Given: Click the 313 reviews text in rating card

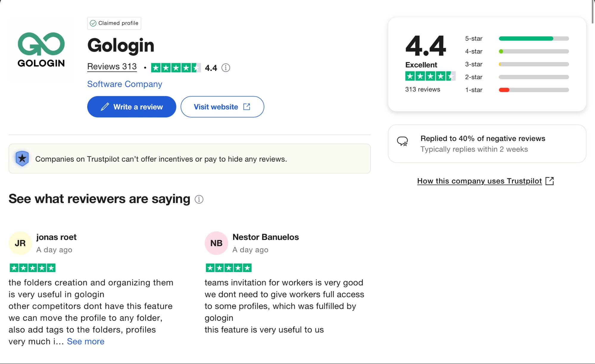Looking at the screenshot, I should (x=422, y=89).
